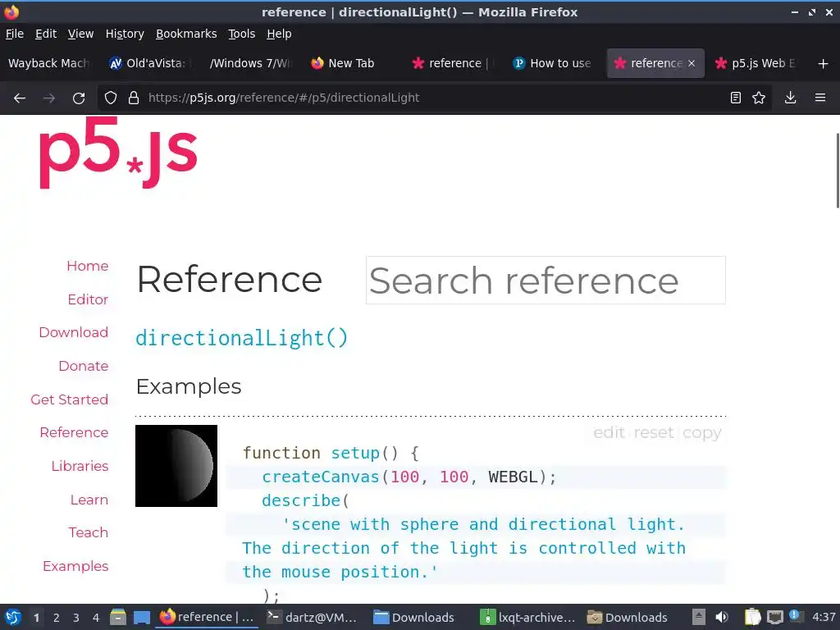Open the View menu
Viewport: 840px width, 630px height.
pos(81,34)
